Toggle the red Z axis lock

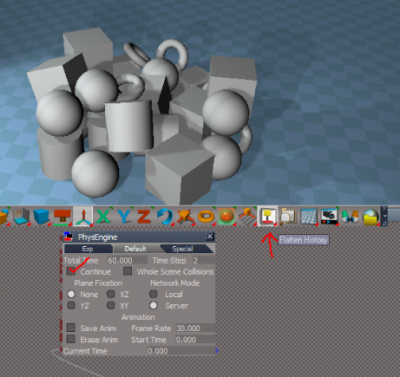tap(144, 217)
